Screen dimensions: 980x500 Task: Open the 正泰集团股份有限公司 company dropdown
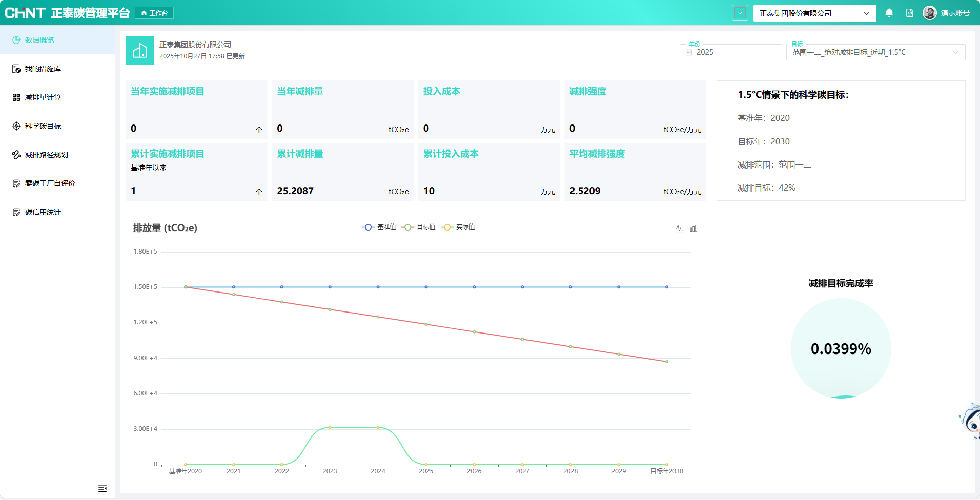pos(814,13)
